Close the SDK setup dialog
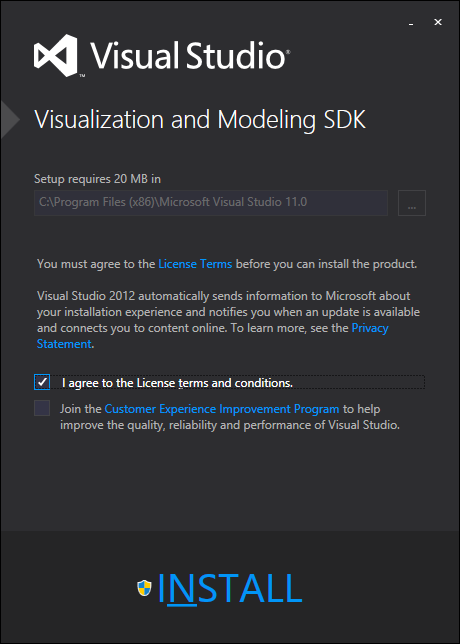Screen dimensions: 460x644 pos(438,23)
